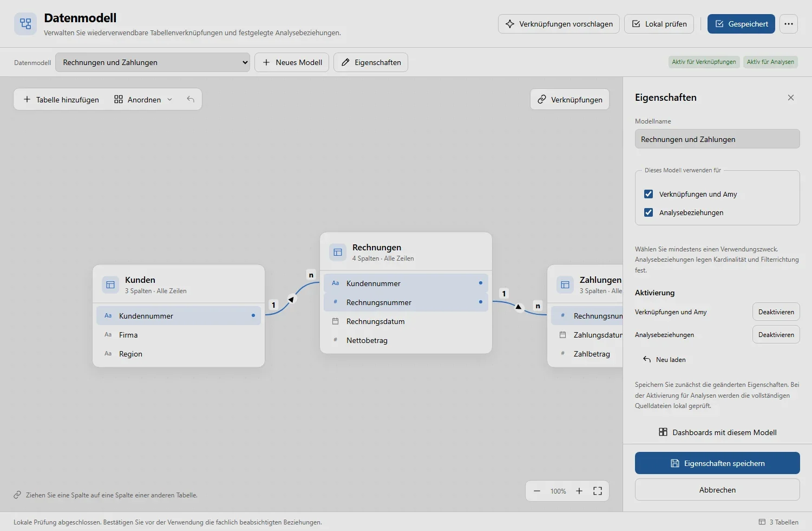Zoom in with the plus icon
The height and width of the screenshot is (531, 812).
(579, 491)
